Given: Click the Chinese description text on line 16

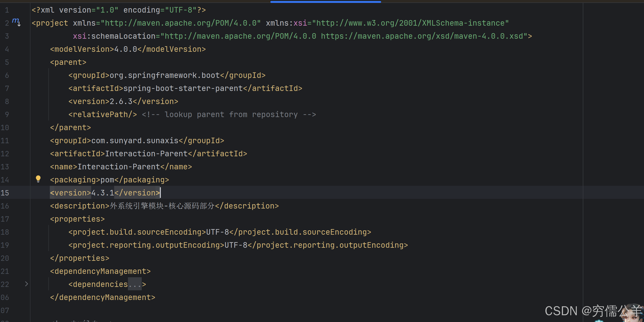Looking at the screenshot, I should pos(162,206).
